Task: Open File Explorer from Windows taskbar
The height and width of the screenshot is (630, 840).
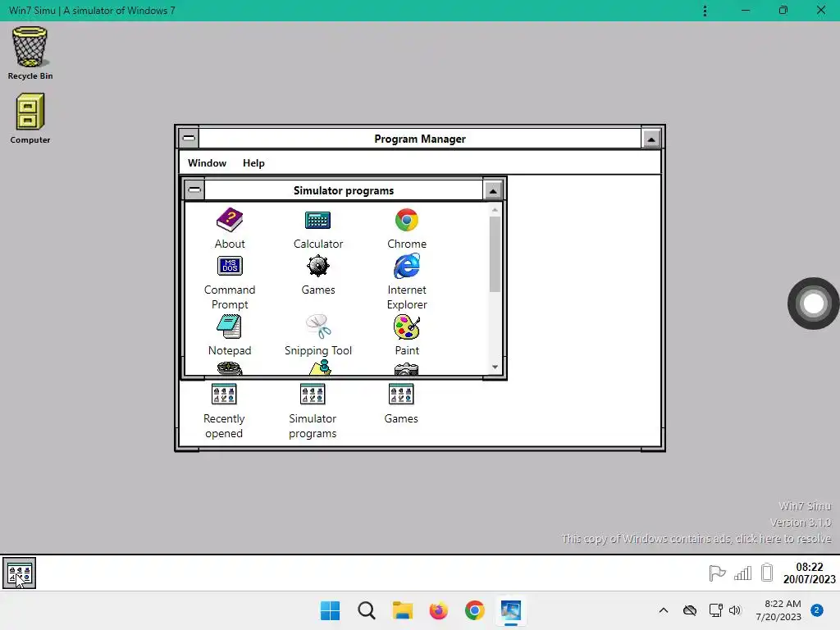Action: click(x=402, y=610)
